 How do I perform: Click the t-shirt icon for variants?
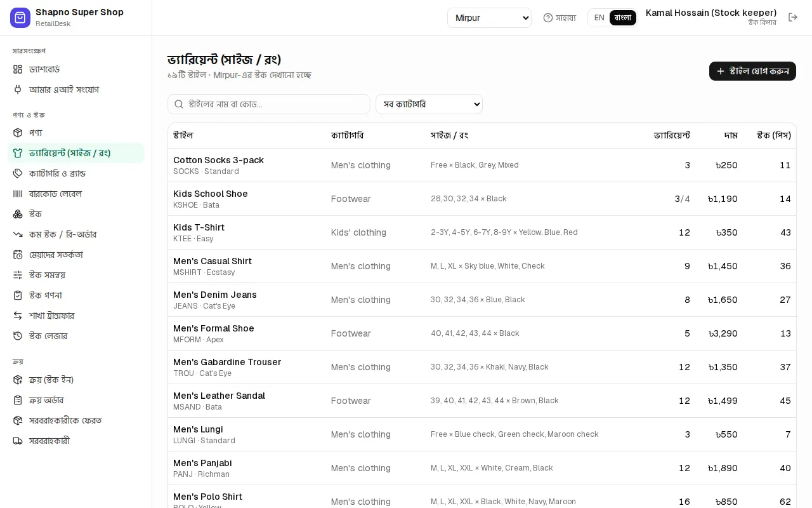[18, 153]
